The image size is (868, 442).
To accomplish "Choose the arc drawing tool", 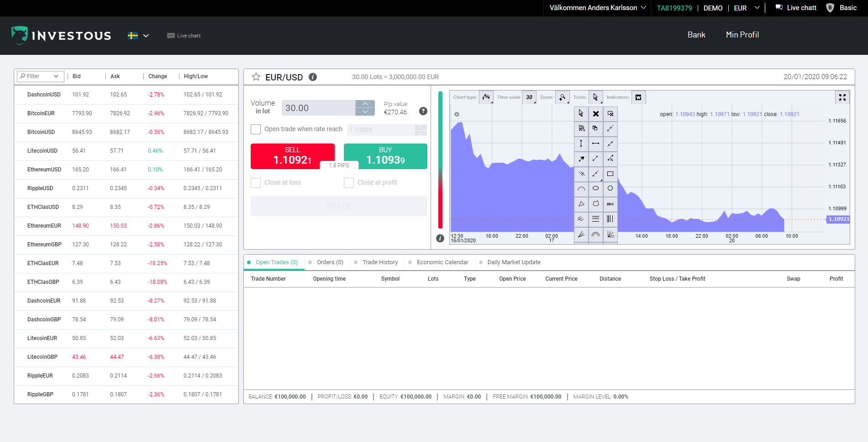I will tap(581, 189).
